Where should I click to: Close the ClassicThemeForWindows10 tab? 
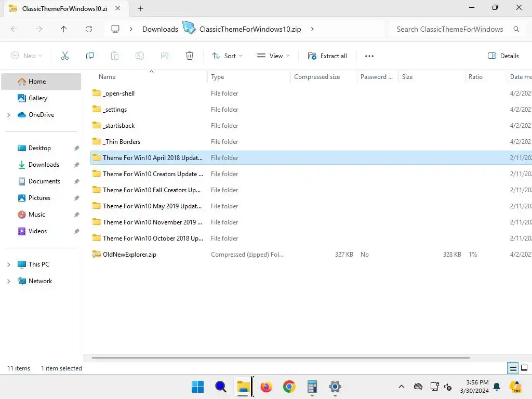click(x=118, y=8)
